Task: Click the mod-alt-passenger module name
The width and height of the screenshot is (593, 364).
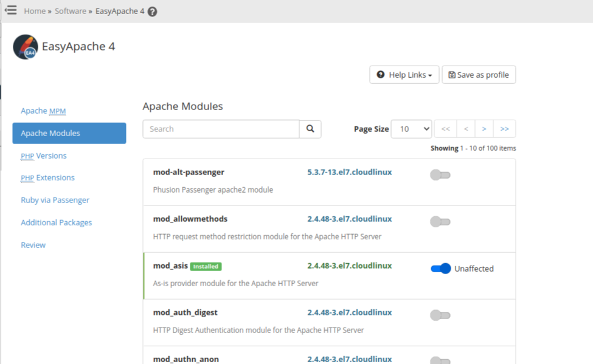Action: tap(189, 172)
